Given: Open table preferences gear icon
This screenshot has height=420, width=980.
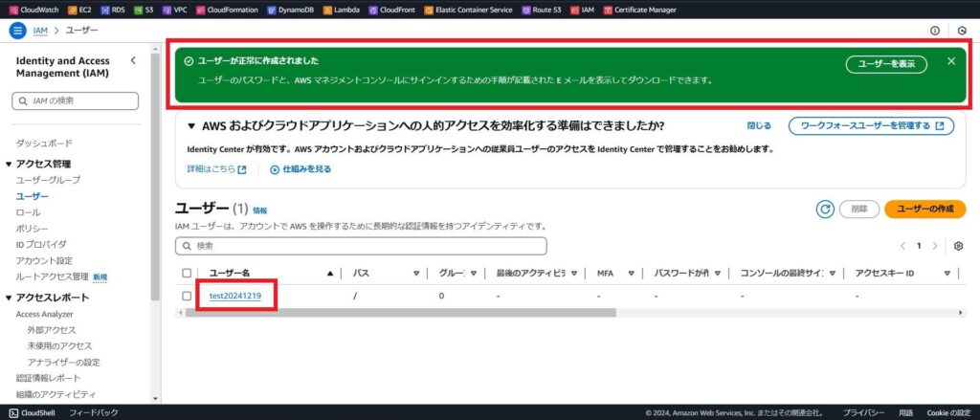Looking at the screenshot, I should (x=958, y=246).
